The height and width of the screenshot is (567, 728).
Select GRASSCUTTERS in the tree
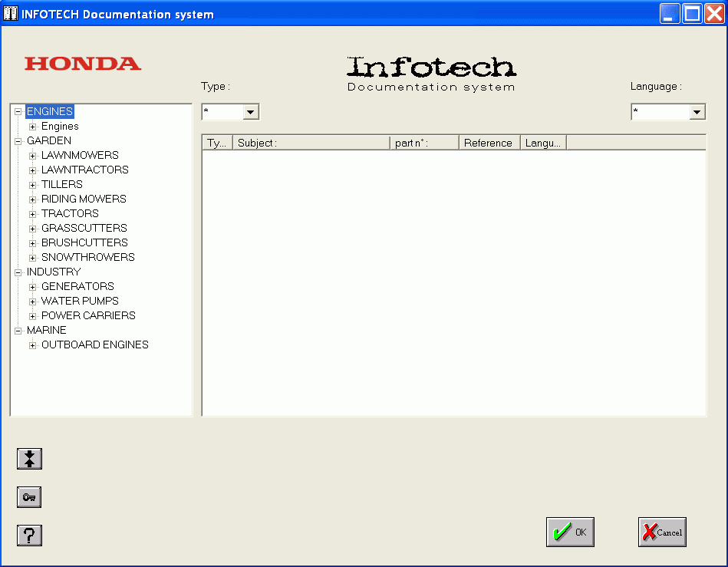pos(84,228)
